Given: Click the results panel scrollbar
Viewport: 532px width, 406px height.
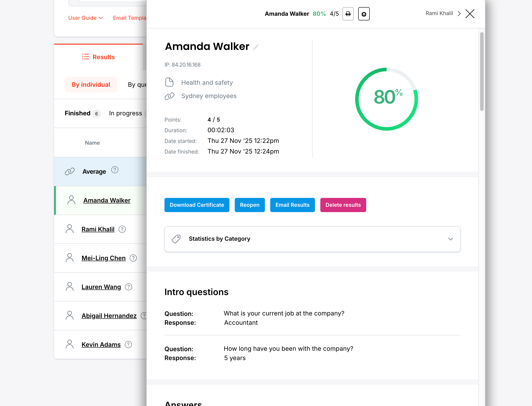Looking at the screenshot, I should pyautogui.click(x=481, y=72).
